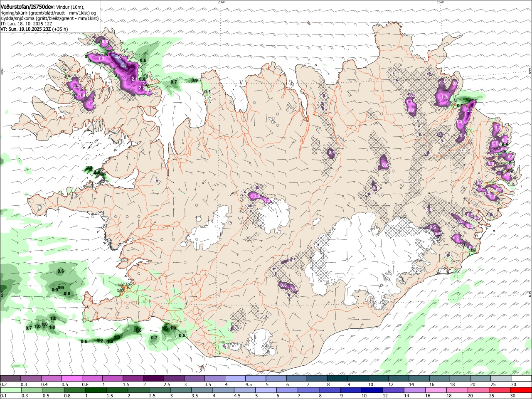The width and height of the screenshot is (532, 399).
Task: Click the Veðurstofan/IS750dev title text
Action: click(x=27, y=6)
